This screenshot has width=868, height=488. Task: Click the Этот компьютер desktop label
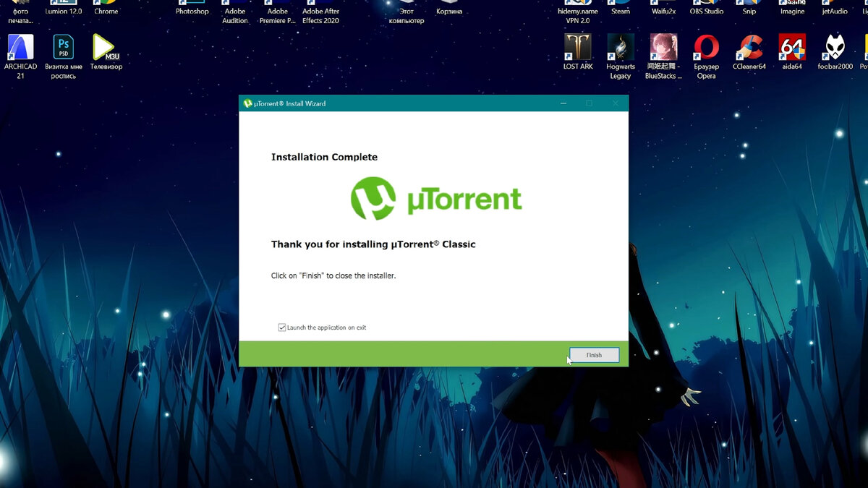coord(407,16)
